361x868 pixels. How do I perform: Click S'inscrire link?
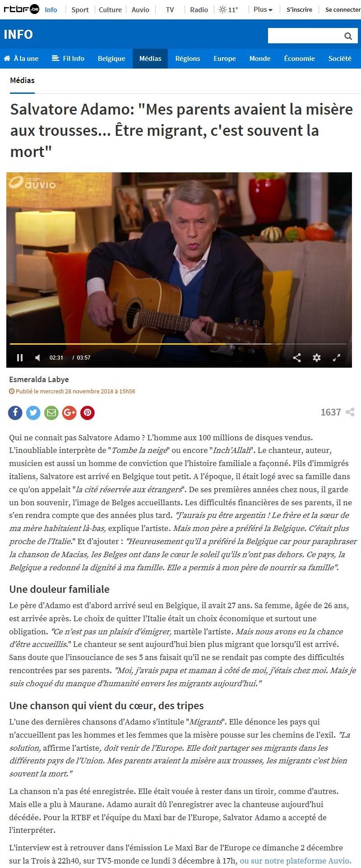pyautogui.click(x=300, y=9)
